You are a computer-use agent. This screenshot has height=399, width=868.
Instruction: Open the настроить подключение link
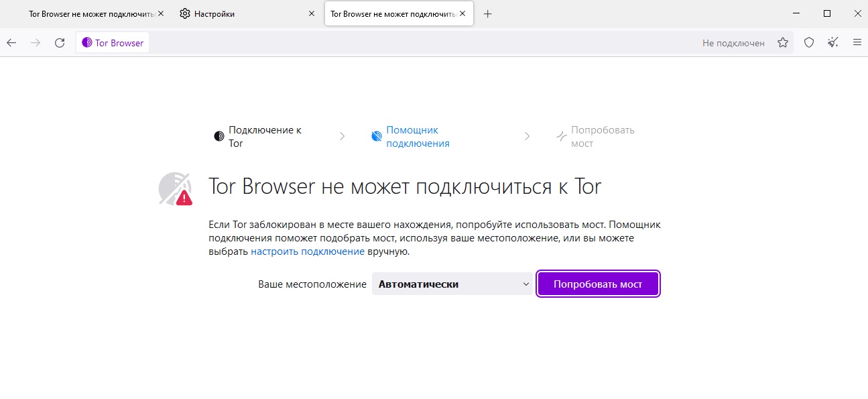[308, 251]
